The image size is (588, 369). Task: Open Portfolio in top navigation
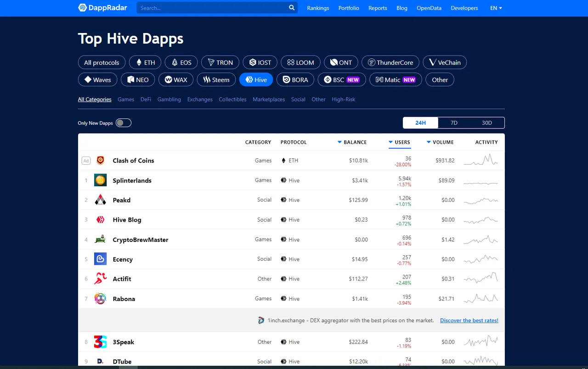coord(349,8)
